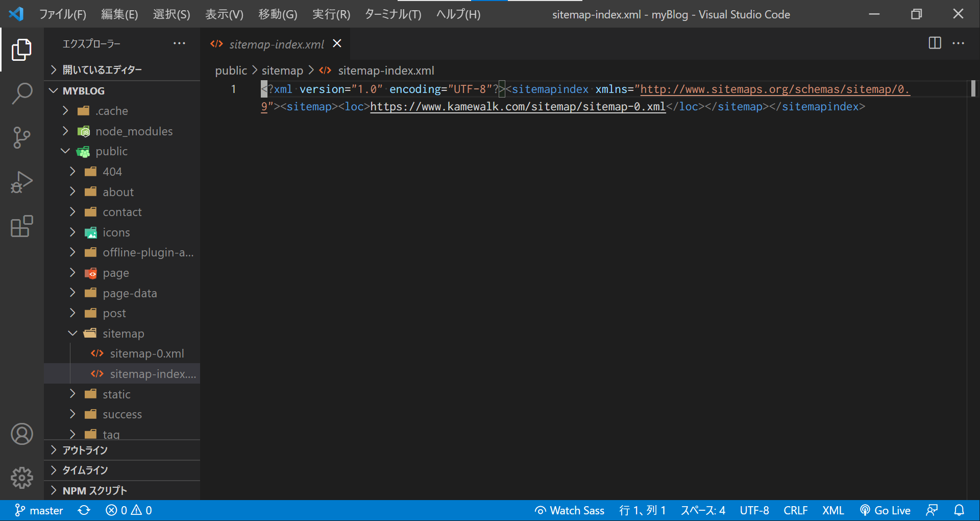Collapse the sitemap folder
980x521 pixels.
tap(122, 334)
